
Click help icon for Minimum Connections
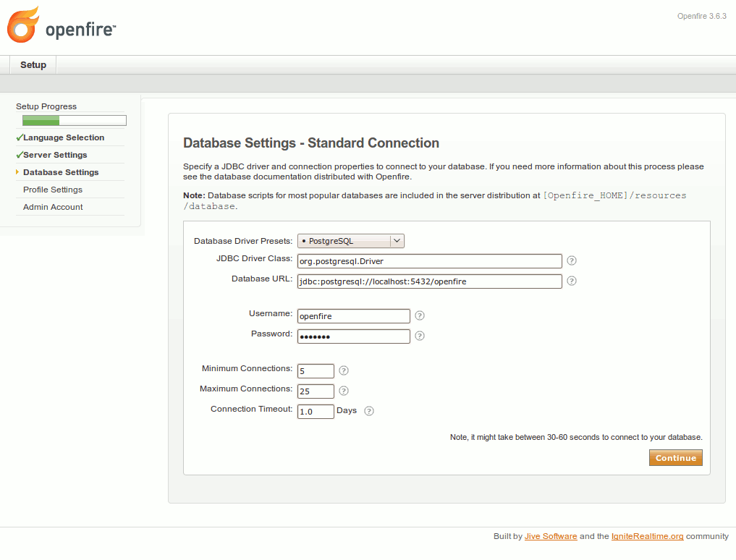click(344, 370)
